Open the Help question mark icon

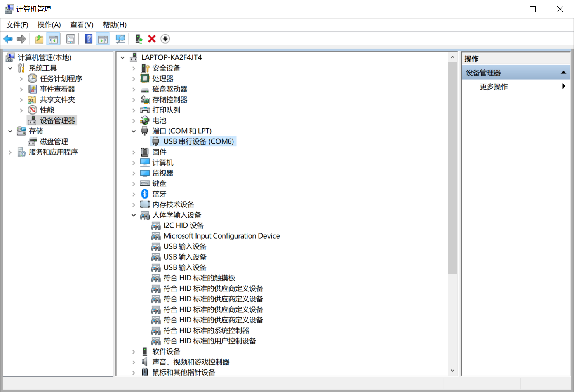pyautogui.click(x=89, y=39)
